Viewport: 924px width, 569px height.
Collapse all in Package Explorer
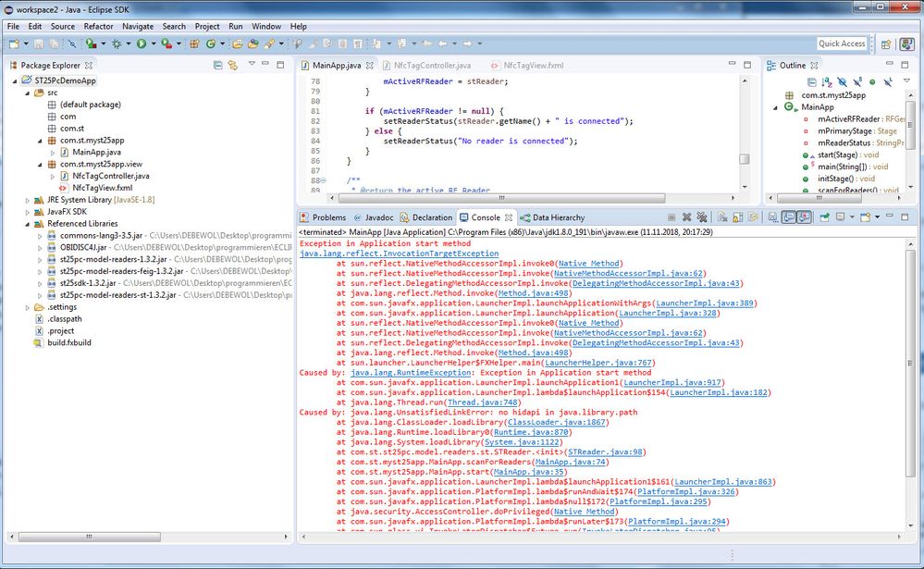217,65
